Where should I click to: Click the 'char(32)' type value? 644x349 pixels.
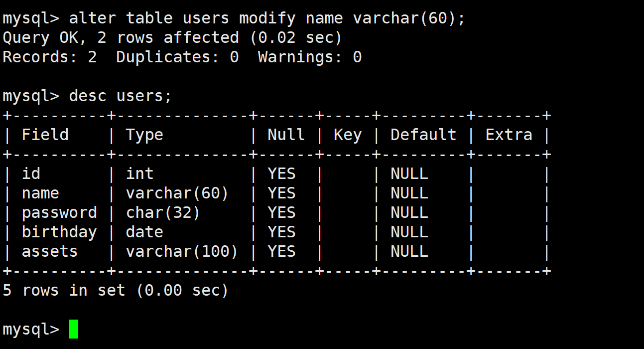click(x=163, y=213)
